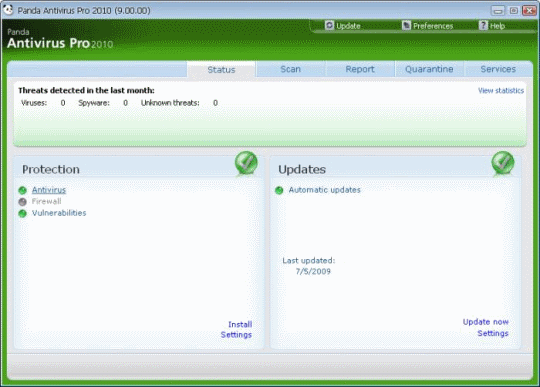The image size is (540, 387).
Task: Open the View statistics link
Action: [501, 91]
